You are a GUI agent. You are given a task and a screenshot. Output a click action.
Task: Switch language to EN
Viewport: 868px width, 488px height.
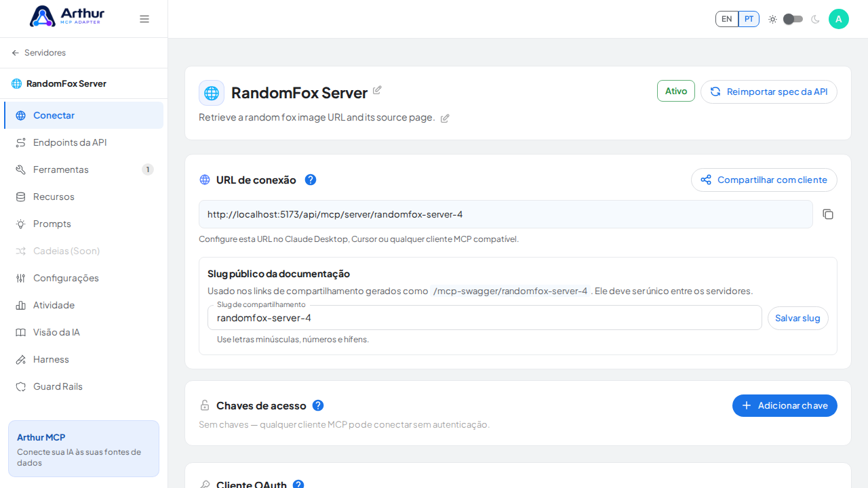pos(727,19)
